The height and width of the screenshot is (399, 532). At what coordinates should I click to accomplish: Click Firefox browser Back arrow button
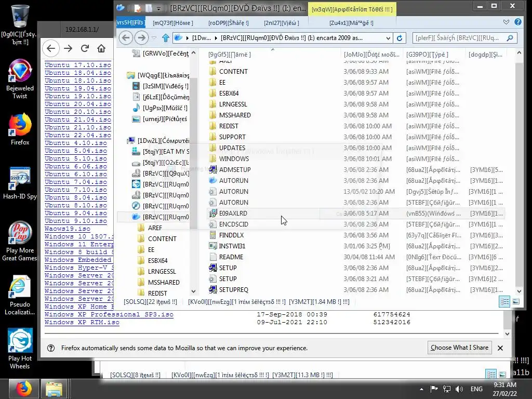51,48
